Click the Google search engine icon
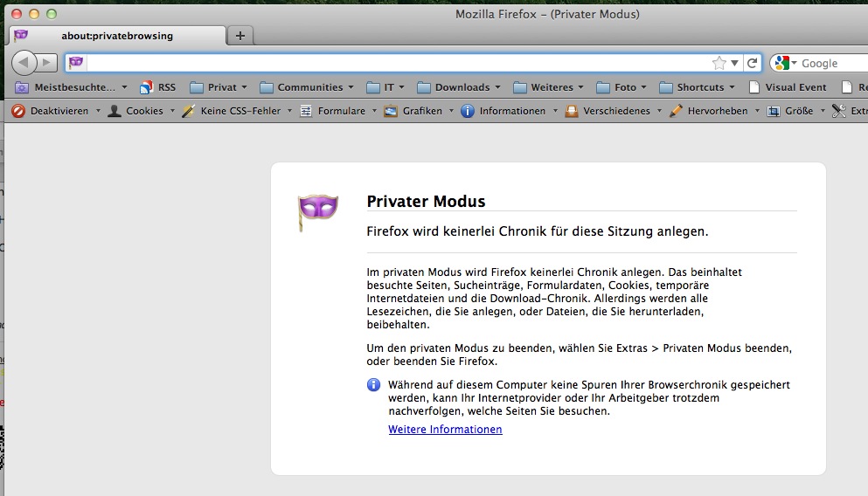This screenshot has height=496, width=868. [x=781, y=63]
